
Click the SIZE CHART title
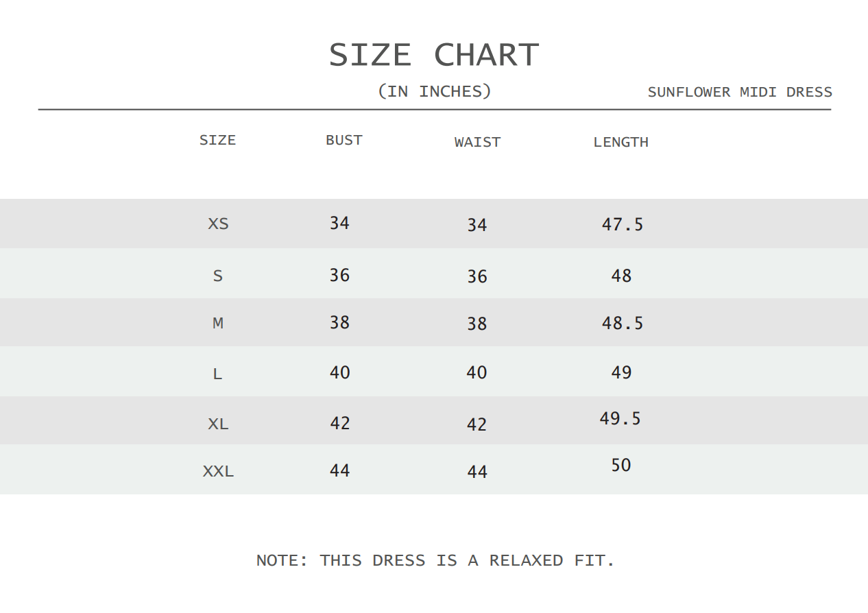coord(434,55)
